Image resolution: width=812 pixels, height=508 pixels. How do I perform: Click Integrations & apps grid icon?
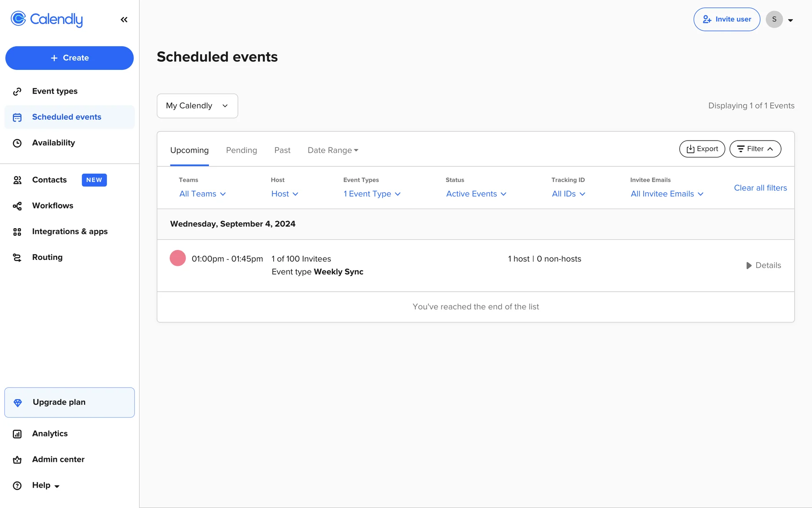pyautogui.click(x=17, y=232)
